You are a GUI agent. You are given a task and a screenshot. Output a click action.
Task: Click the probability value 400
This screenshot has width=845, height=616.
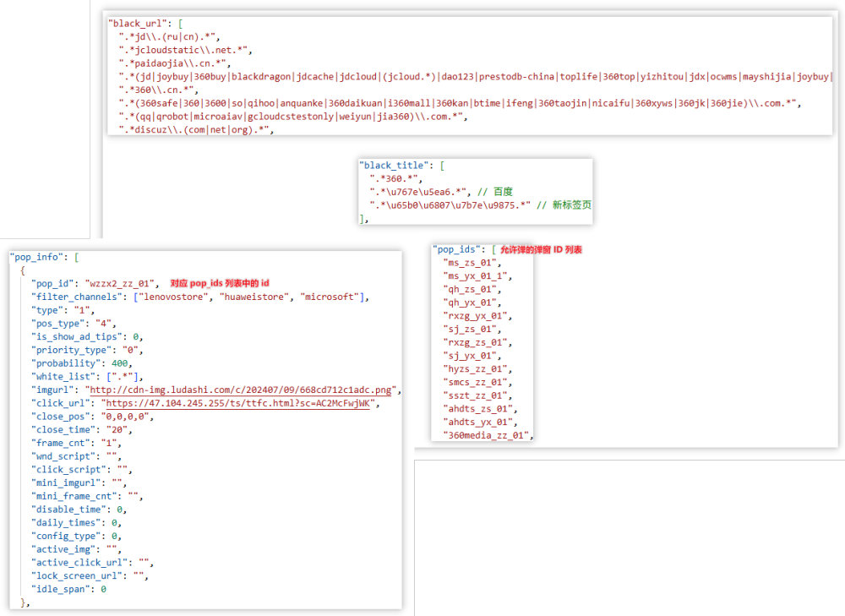pyautogui.click(x=120, y=363)
